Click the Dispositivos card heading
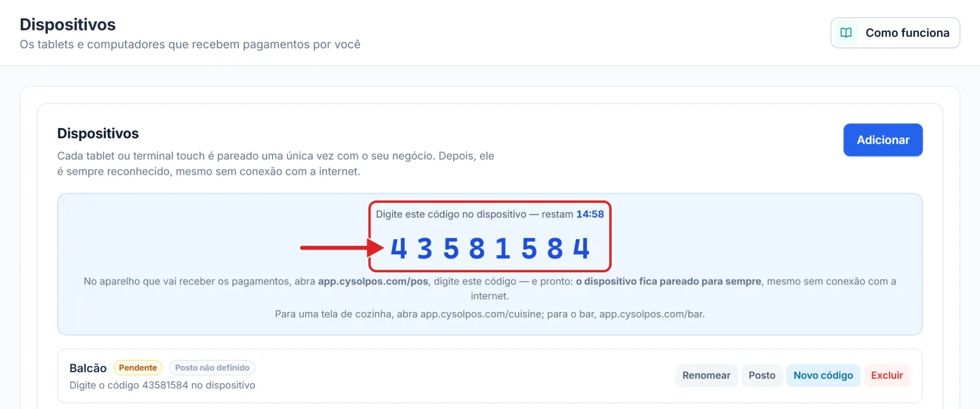The image size is (980, 409). pos(98,134)
